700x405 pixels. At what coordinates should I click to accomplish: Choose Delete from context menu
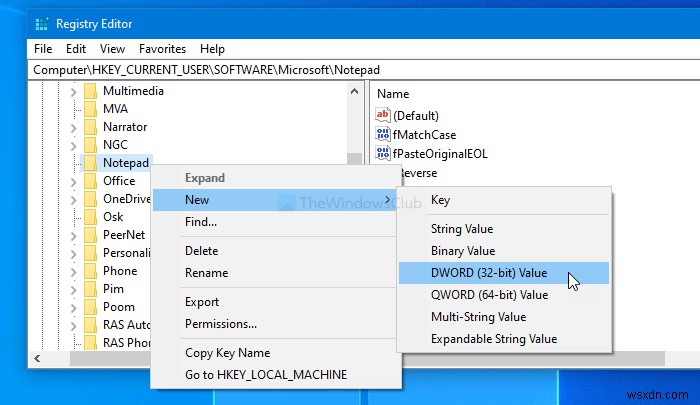(275, 251)
